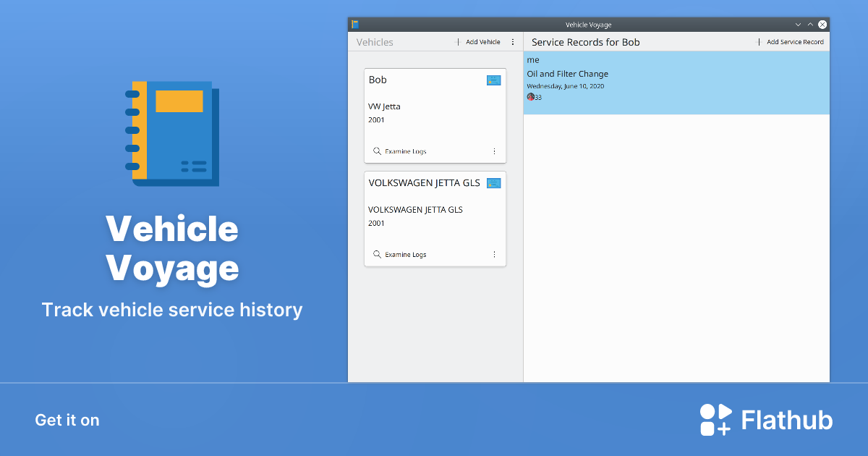Open the Vehicles header overflow menu

(x=513, y=42)
